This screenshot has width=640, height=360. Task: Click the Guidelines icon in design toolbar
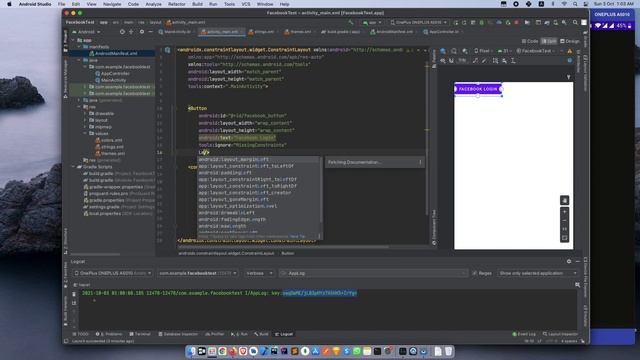point(513,61)
